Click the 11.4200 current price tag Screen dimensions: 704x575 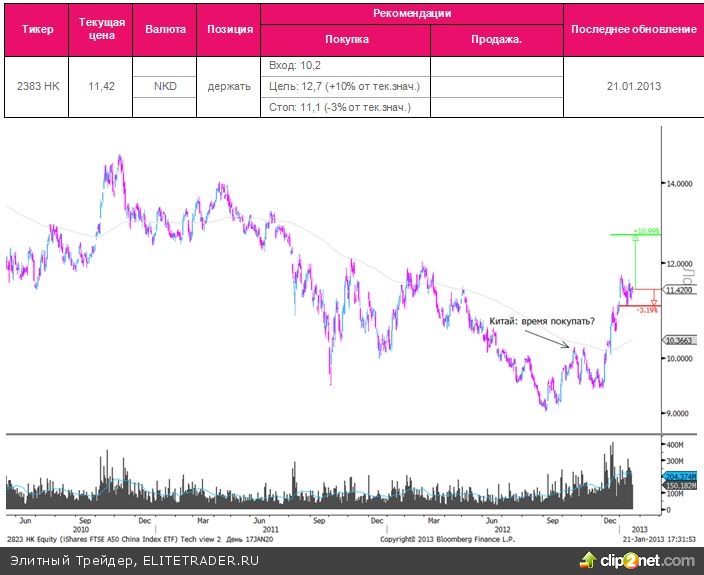click(678, 290)
